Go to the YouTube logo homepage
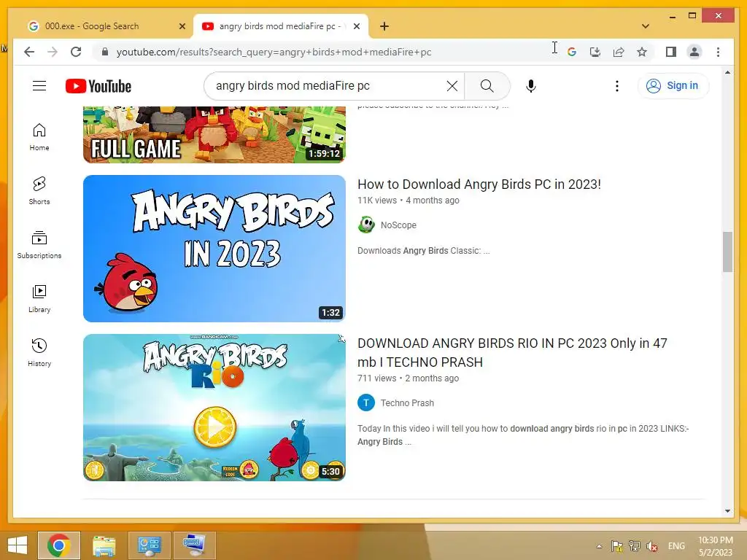The image size is (747, 560). point(98,86)
